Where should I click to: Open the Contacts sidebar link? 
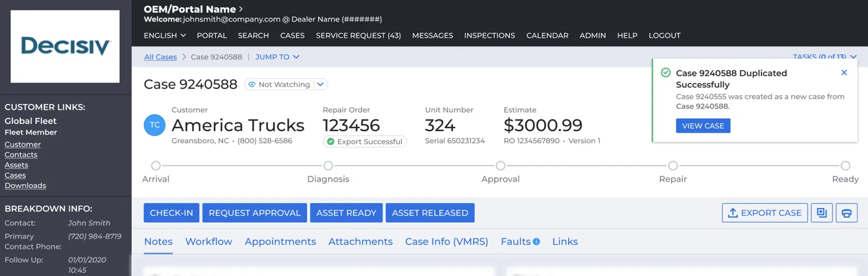(21, 155)
